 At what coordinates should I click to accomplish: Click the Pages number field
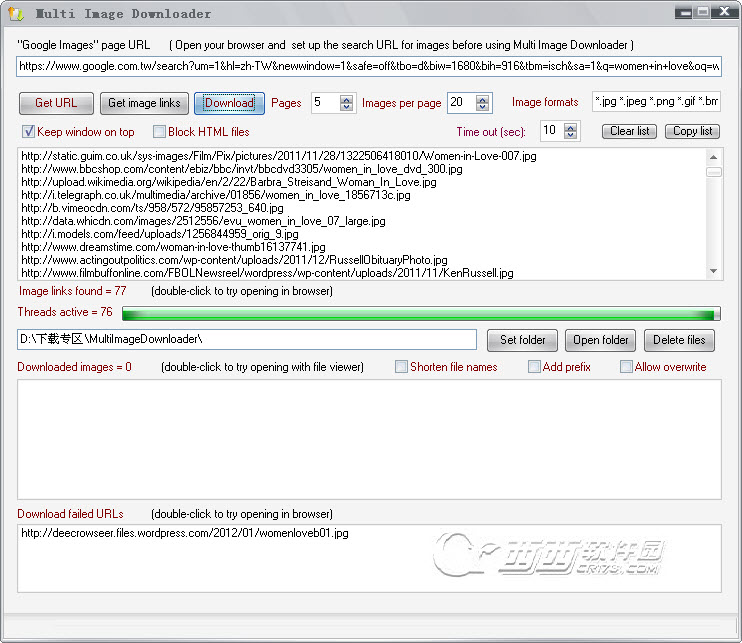[326, 102]
